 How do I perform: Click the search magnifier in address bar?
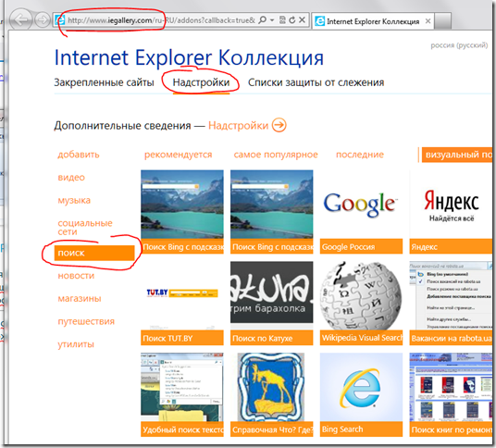click(262, 20)
